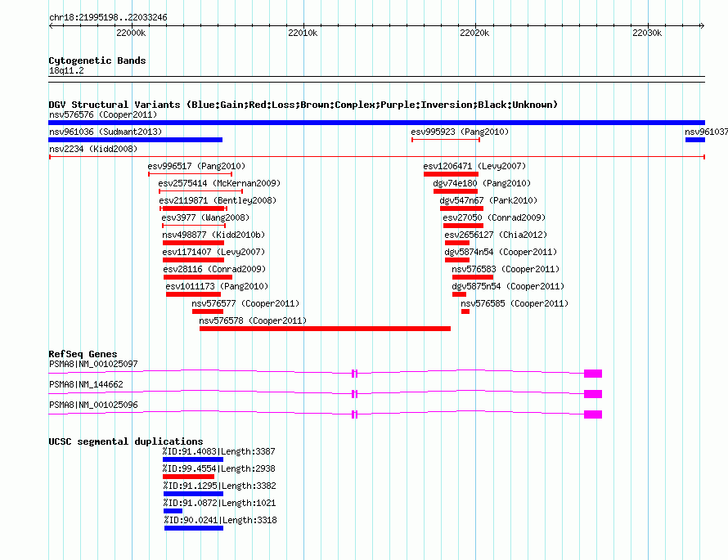This screenshot has width=728, height=560.
Task: Select nsv576577 (Cooper2011) variant label
Action: pyautogui.click(x=245, y=303)
